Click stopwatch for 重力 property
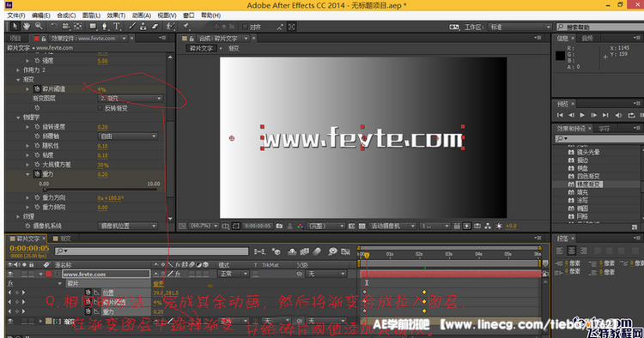 pos(37,174)
